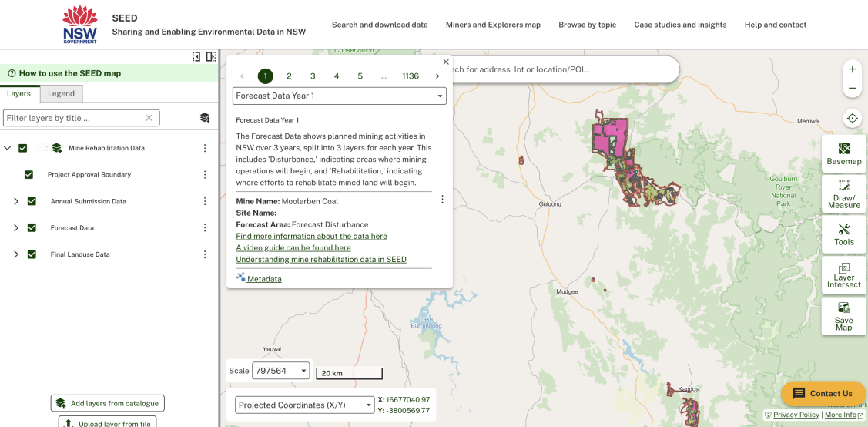Click the Mine Rehabilitation Data group icon
Screen dimensions: 868x427
(x=56, y=148)
